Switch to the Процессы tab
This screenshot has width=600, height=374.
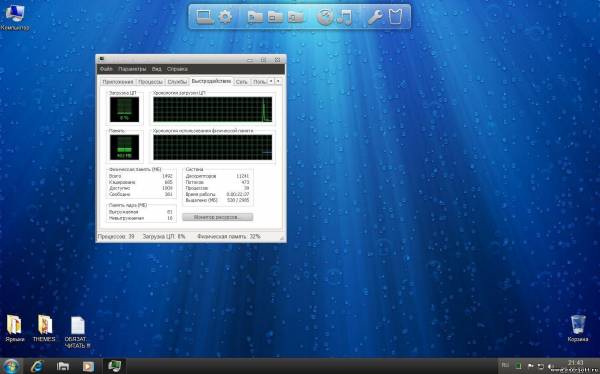(150, 82)
